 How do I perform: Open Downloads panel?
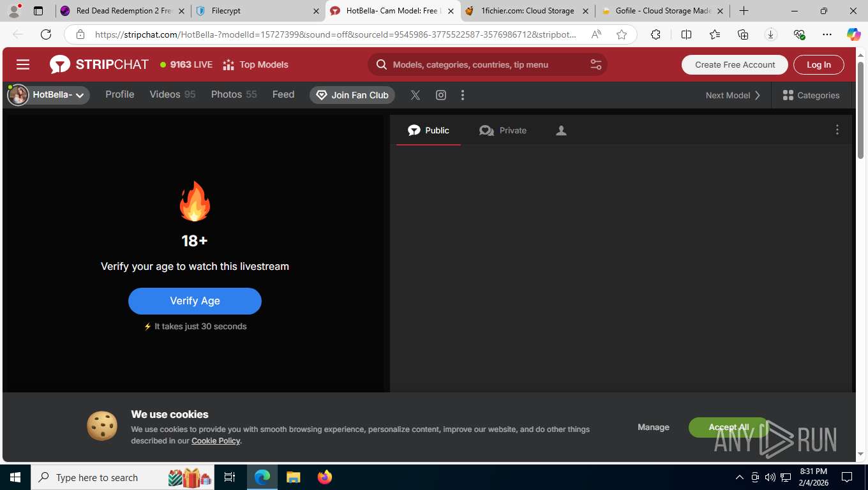click(771, 34)
